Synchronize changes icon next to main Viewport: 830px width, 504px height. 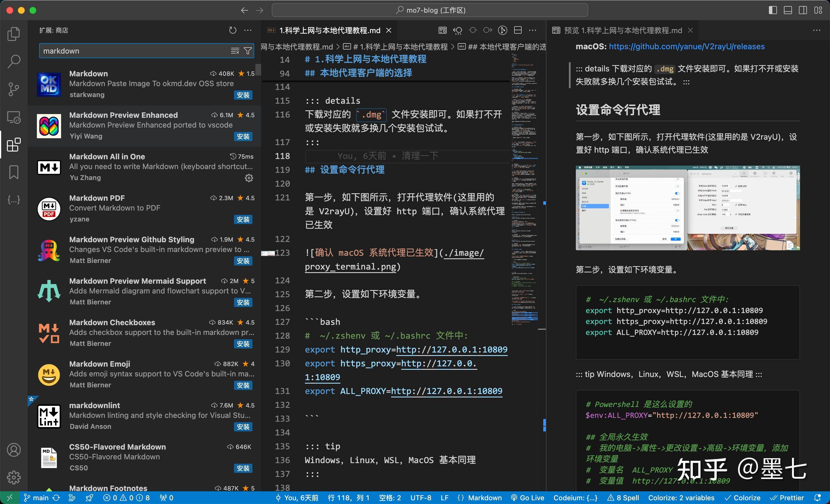pos(56,498)
